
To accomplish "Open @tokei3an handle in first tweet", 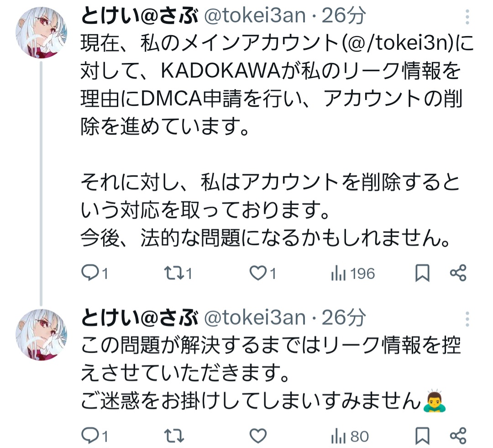I will [254, 16].
